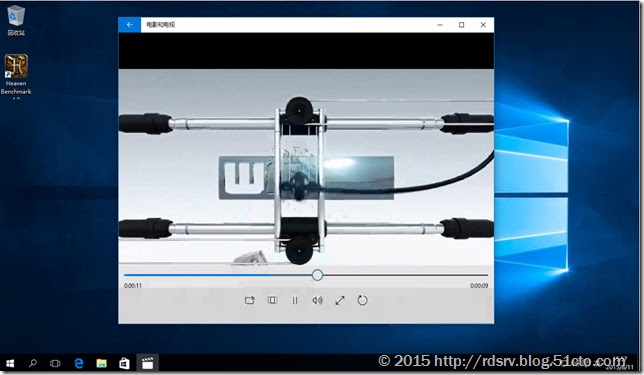This screenshot has height=375, width=644.
Task: Select Movies & TV taskbar icon
Action: (x=147, y=363)
